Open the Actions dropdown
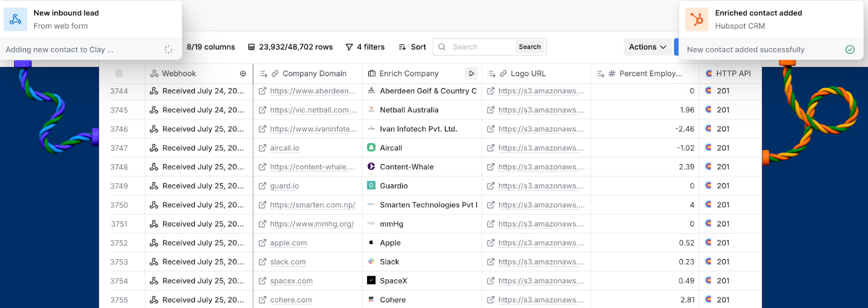Image resolution: width=868 pixels, height=308 pixels. point(647,47)
